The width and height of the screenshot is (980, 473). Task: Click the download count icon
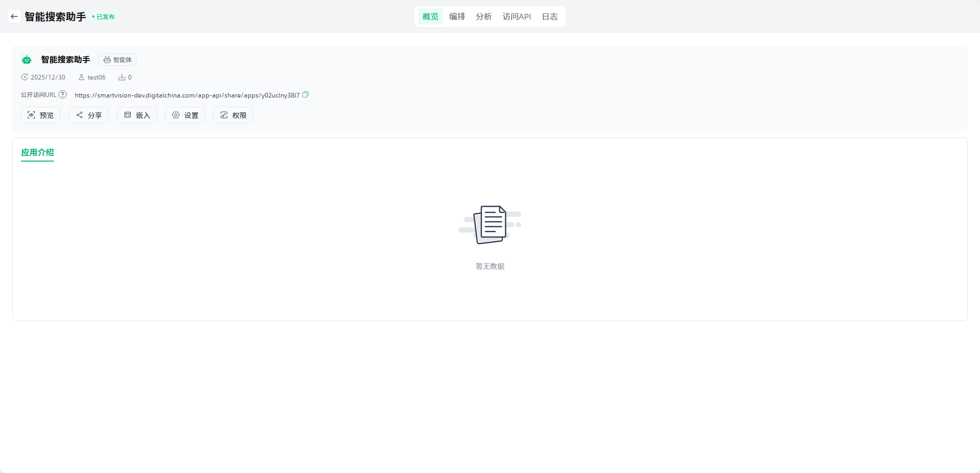pyautogui.click(x=122, y=77)
